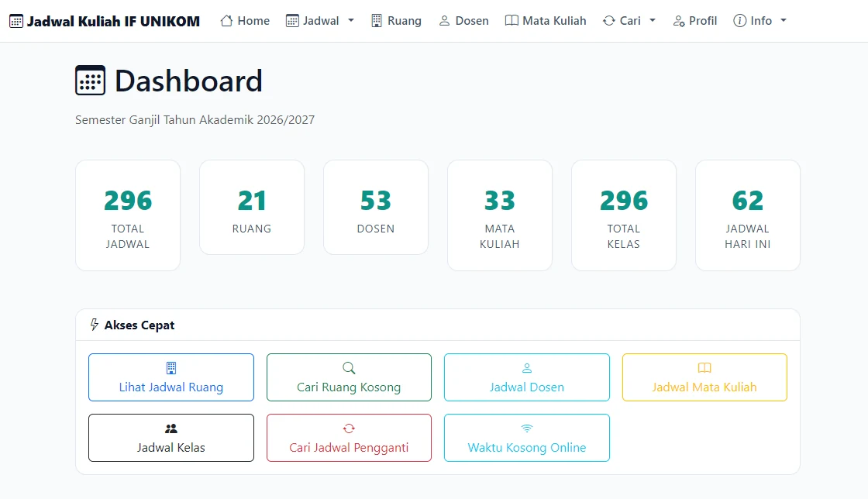Click the calendar icon in the Jadwal menu

292,21
